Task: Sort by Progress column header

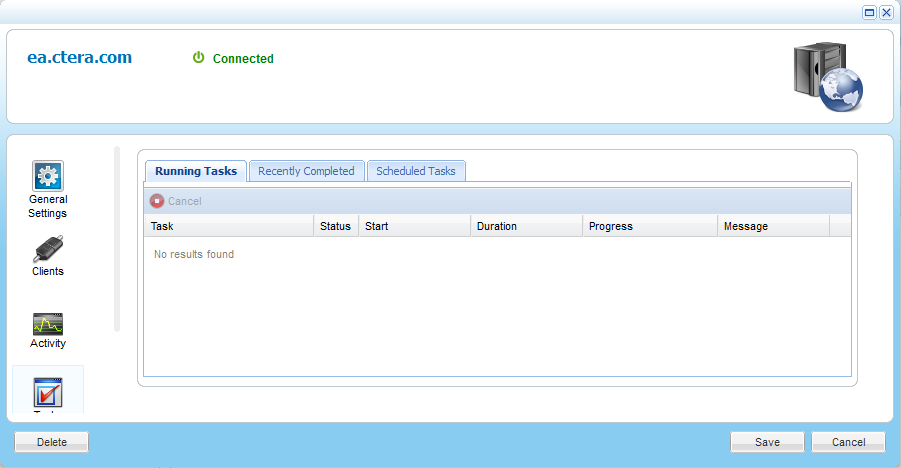Action: [x=650, y=226]
